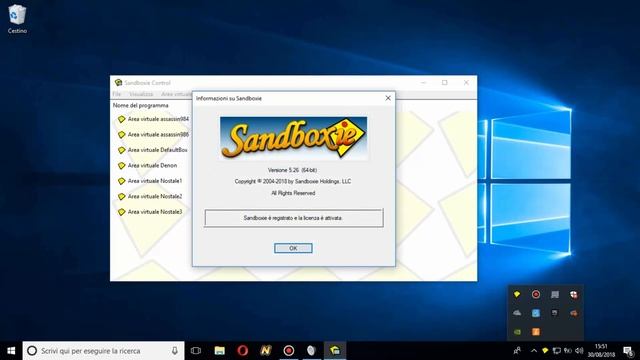This screenshot has width=640, height=360.
Task: Click OK in the Sandboxie info dialog
Action: pyautogui.click(x=293, y=248)
